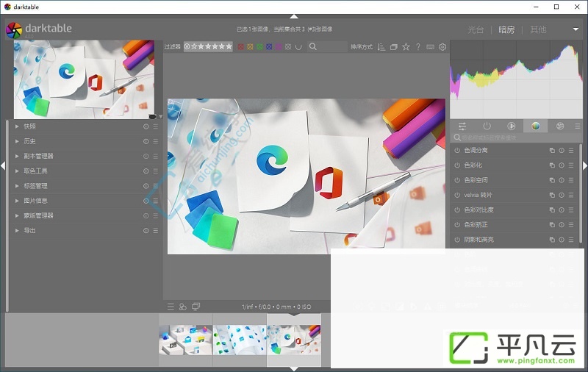Expand the 导出 panel
The height and width of the screenshot is (372, 588).
point(17,231)
